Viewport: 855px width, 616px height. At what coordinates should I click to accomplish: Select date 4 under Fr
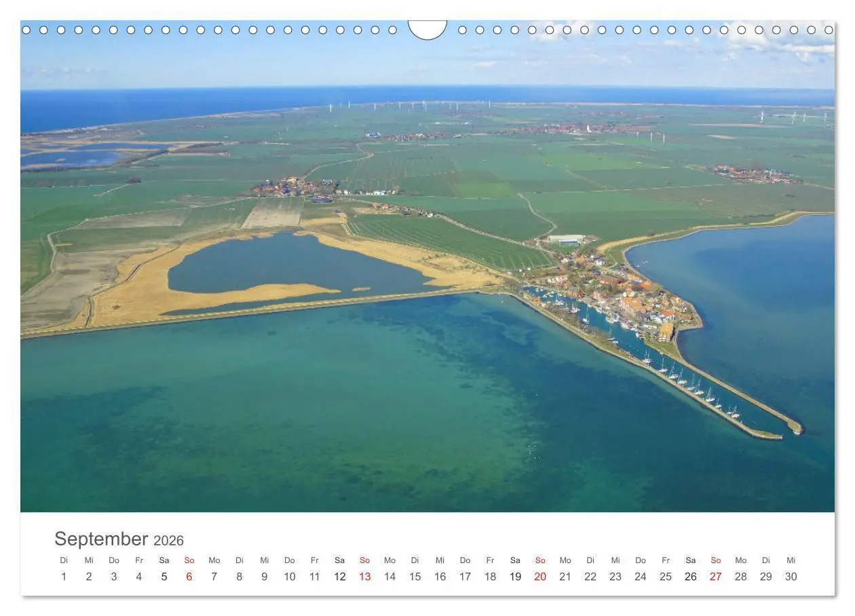[x=139, y=577]
